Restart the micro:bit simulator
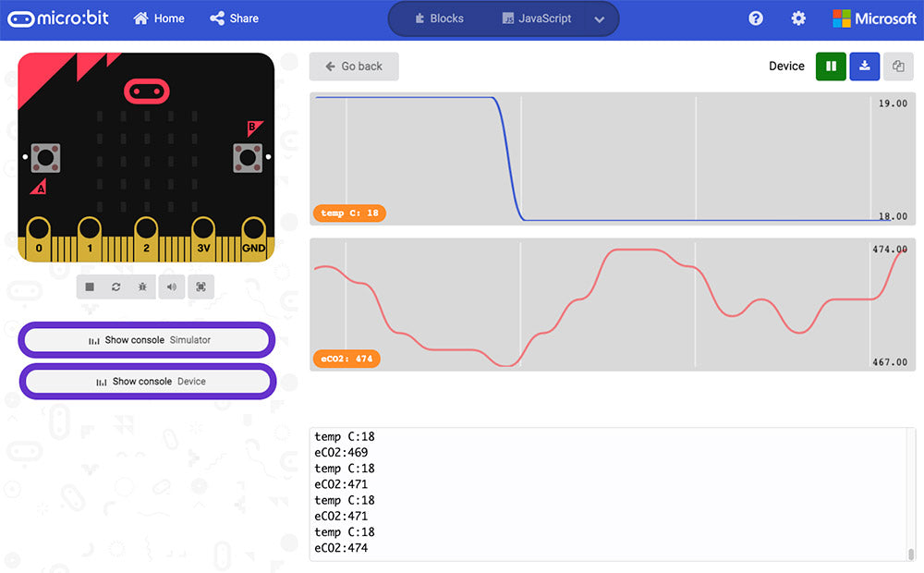 pyautogui.click(x=115, y=286)
